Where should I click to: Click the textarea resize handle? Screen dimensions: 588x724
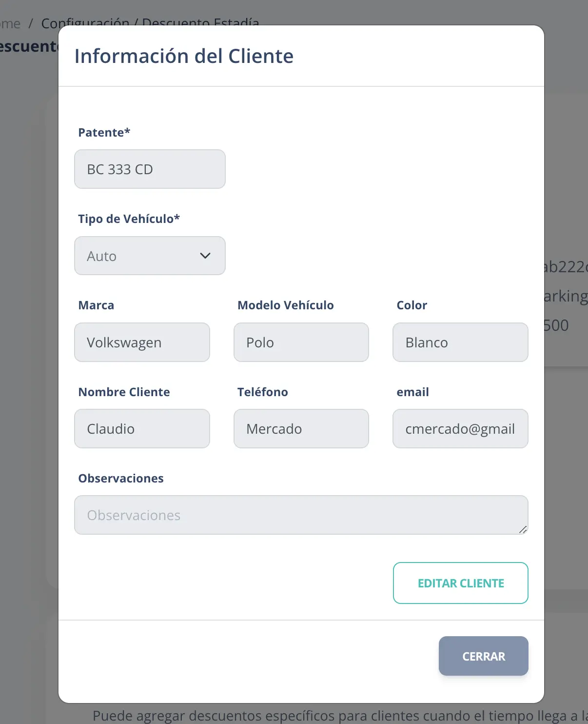pos(524,530)
